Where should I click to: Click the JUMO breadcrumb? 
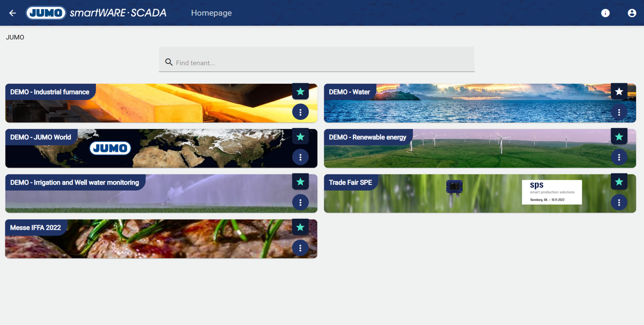(15, 37)
